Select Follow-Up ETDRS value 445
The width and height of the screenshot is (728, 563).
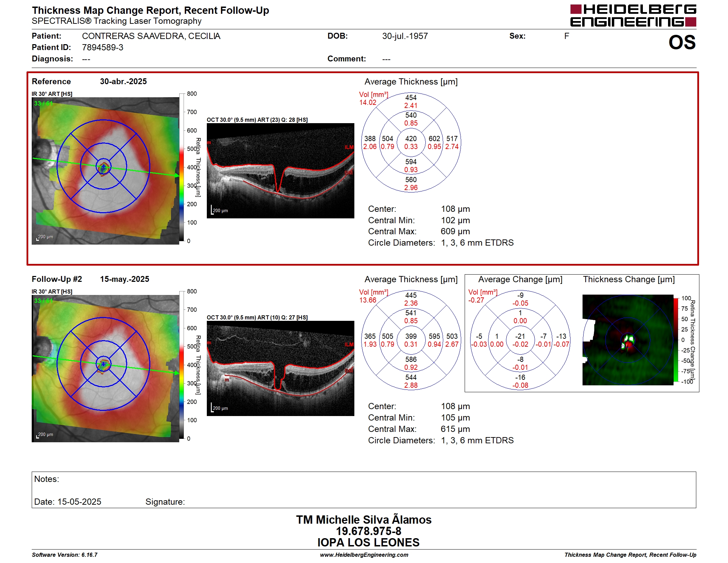(411, 295)
